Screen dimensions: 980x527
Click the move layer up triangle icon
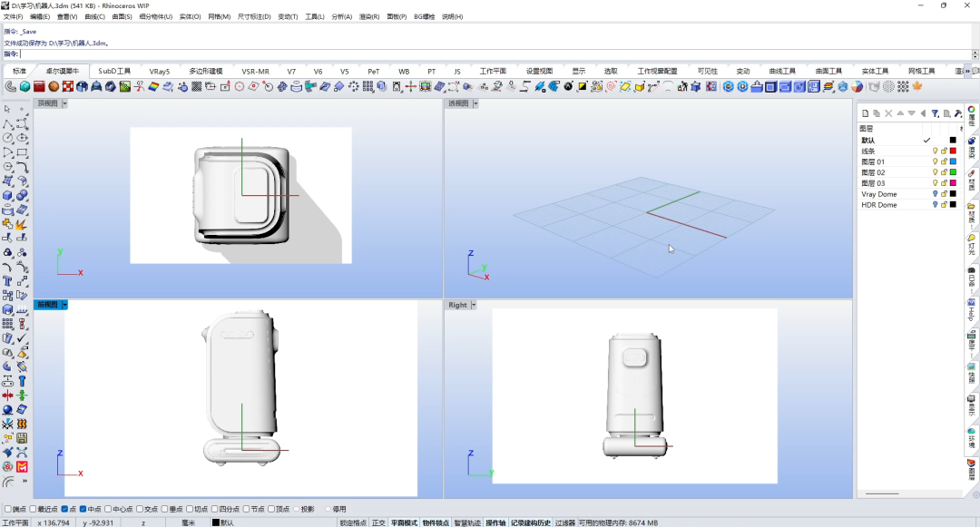900,113
